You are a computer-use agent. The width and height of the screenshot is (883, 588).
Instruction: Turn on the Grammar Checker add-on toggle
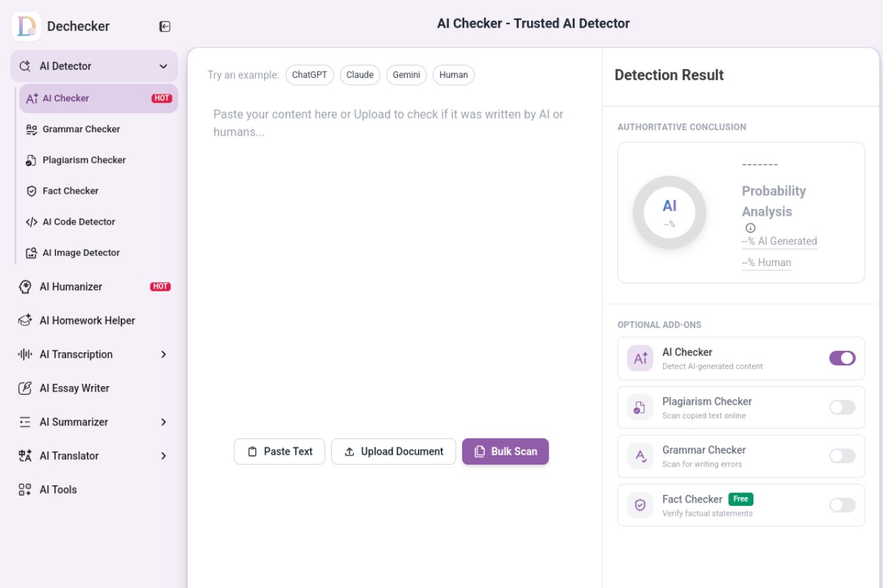[x=842, y=456]
